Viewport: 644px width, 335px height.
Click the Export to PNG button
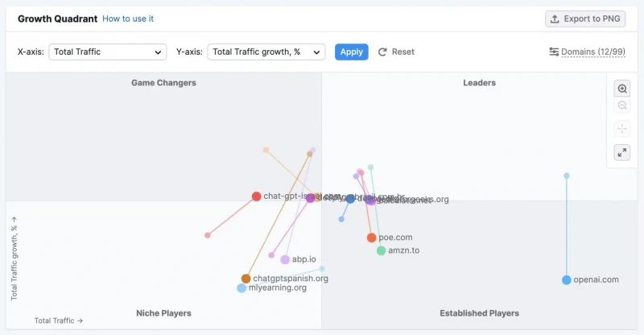click(x=585, y=19)
